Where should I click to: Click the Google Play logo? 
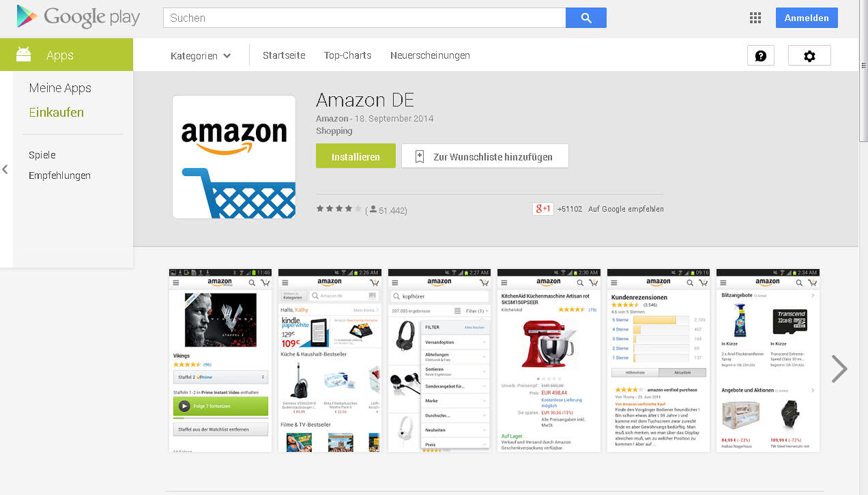[x=78, y=17]
